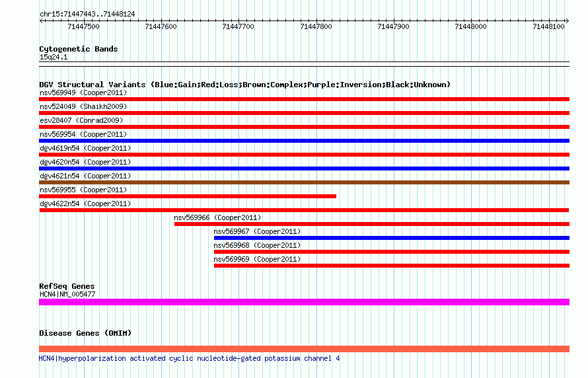Open the nsv569968 red loss bar

[x=392, y=252]
